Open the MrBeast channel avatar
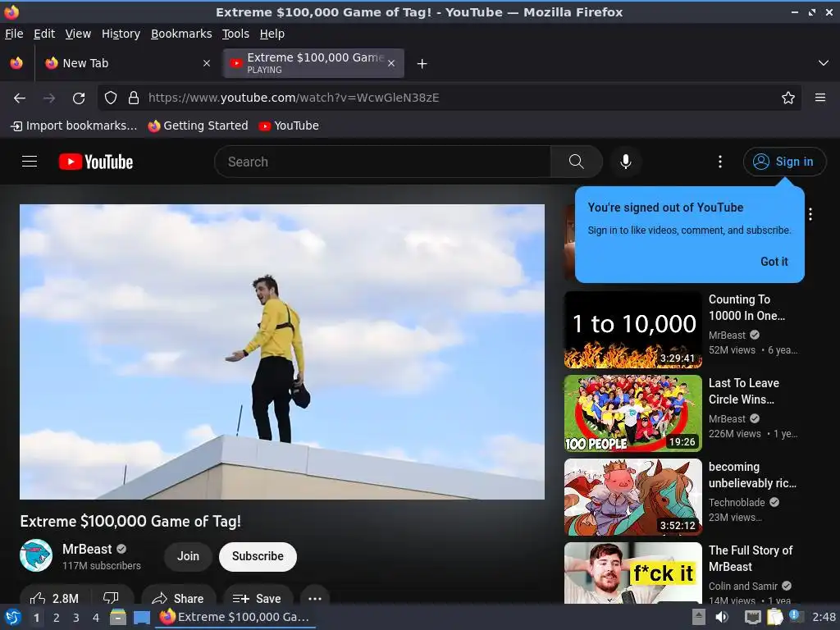This screenshot has height=630, width=840. tap(36, 555)
